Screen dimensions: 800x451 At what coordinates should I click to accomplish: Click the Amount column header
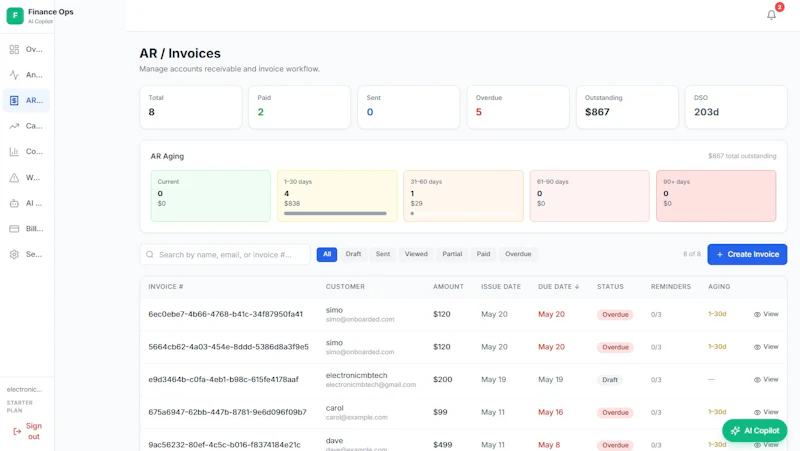[x=448, y=287]
